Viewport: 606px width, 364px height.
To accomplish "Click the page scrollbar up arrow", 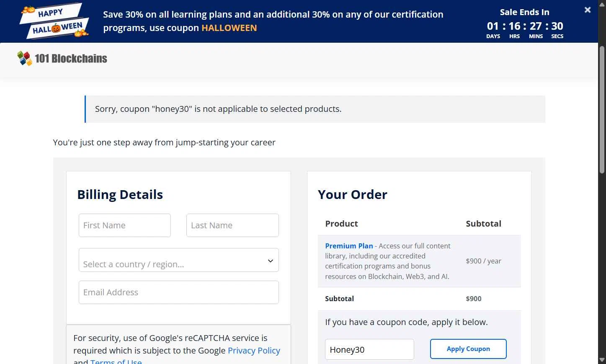I will 602,4.
